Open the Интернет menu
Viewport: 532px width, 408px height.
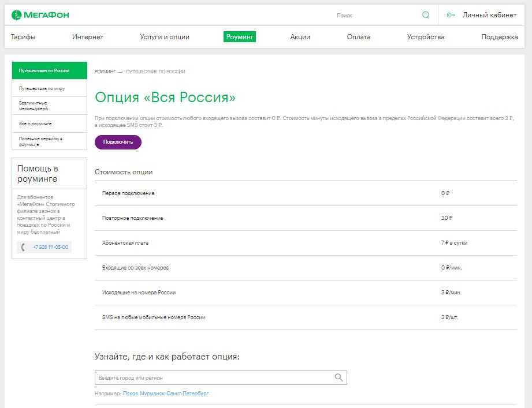coord(88,37)
